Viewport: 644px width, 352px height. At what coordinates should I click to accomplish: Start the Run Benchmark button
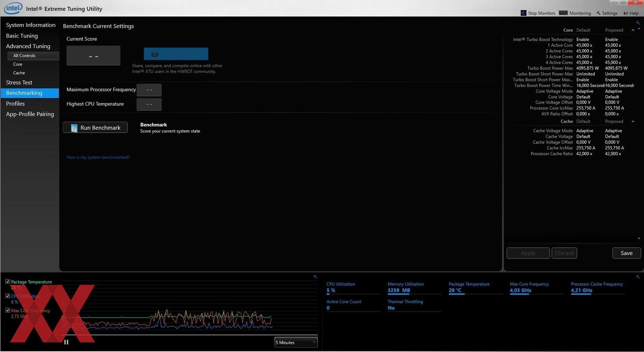(x=95, y=128)
